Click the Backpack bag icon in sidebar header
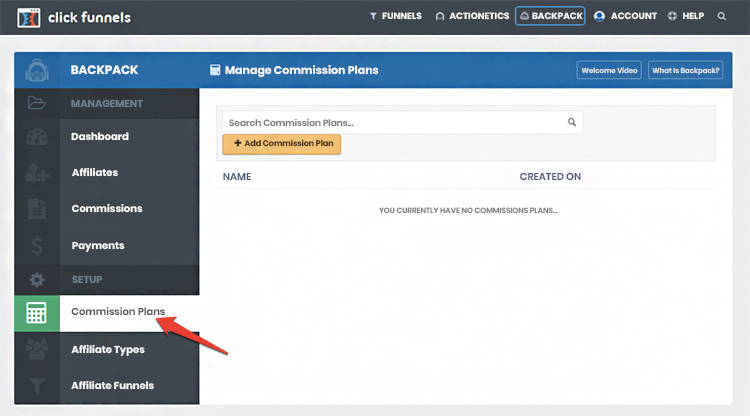Viewport: 750px width, 416px height. 37,70
